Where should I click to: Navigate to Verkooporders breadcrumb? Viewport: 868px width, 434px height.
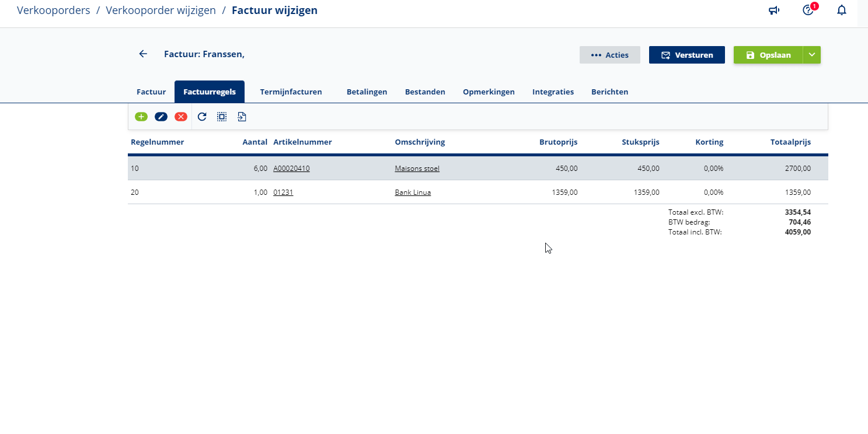tap(54, 10)
